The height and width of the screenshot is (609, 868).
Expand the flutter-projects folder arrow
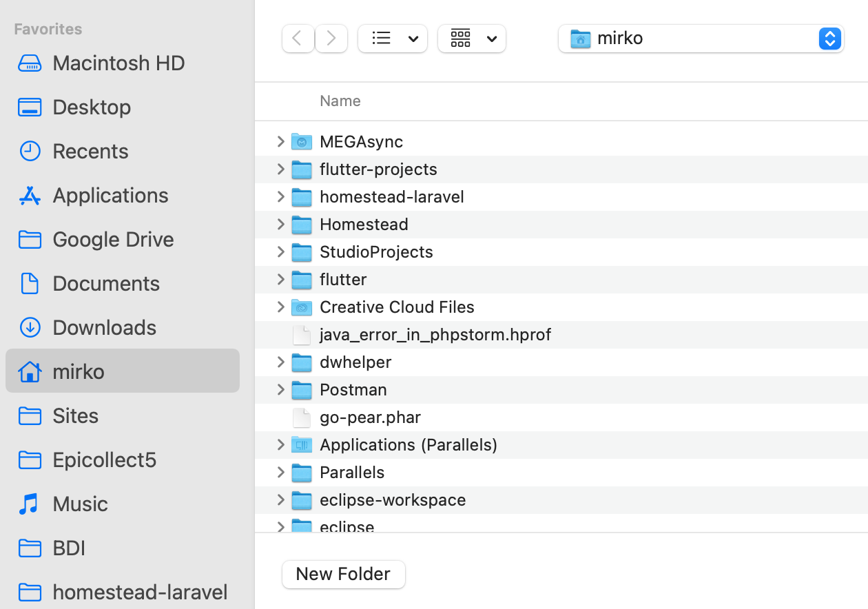(x=280, y=169)
